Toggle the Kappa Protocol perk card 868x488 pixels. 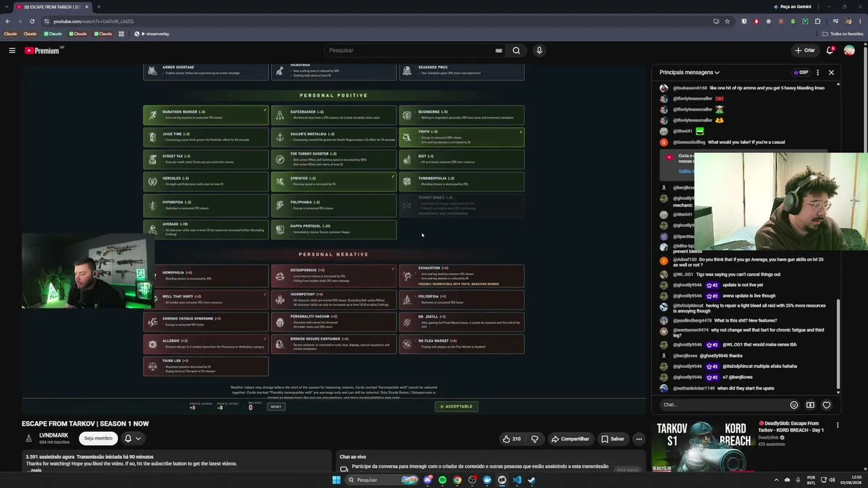click(334, 229)
